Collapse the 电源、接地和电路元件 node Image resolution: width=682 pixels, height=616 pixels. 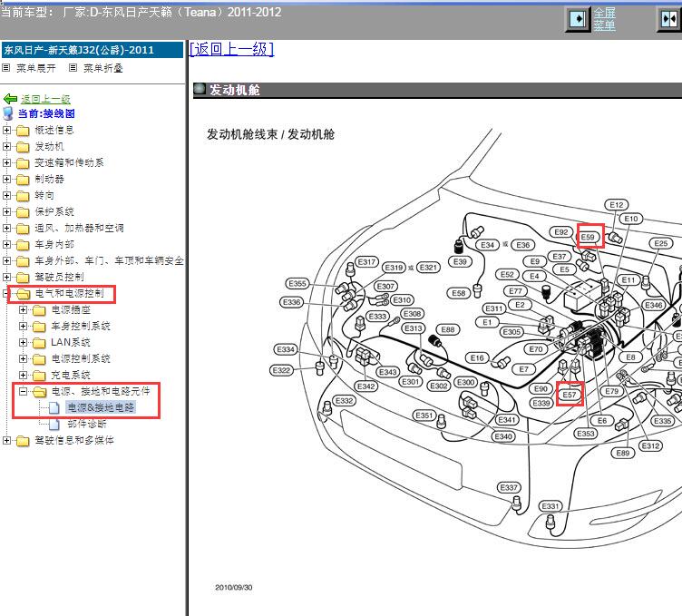(23, 391)
